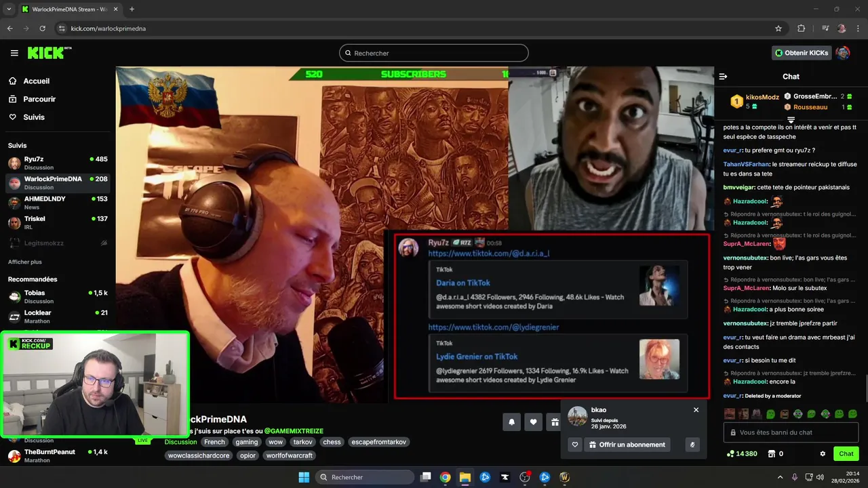
Task: Open a new browser tab with plus
Action: [x=132, y=9]
